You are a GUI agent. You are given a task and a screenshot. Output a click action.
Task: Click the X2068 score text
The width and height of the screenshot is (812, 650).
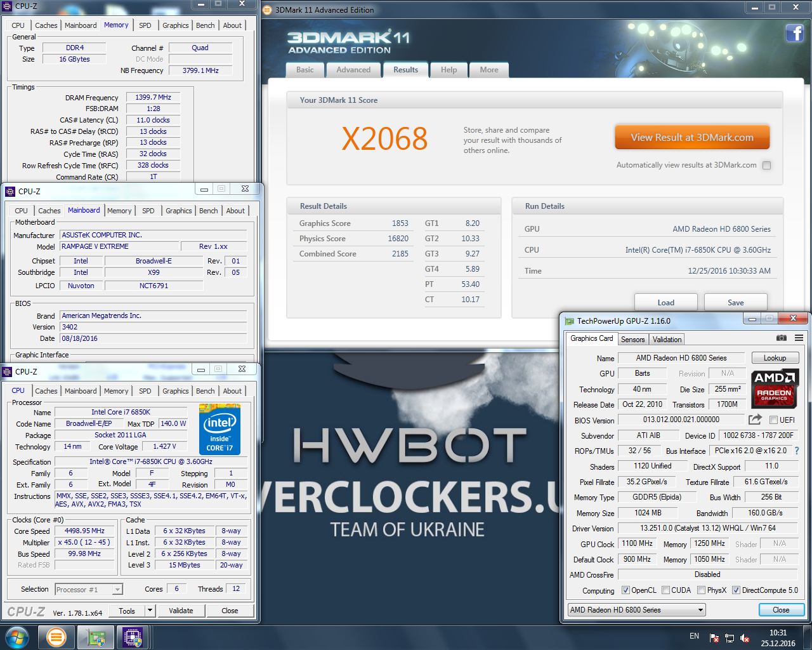tap(384, 139)
